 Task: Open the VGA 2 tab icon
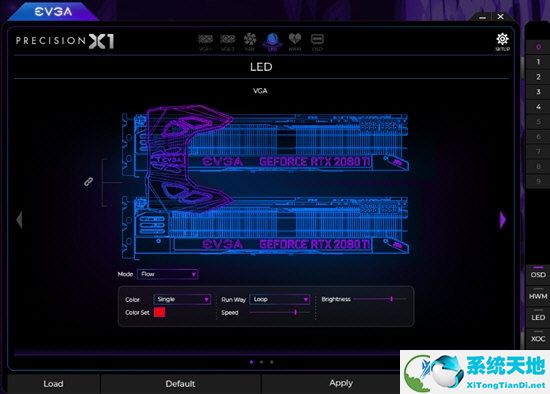pos(228,42)
